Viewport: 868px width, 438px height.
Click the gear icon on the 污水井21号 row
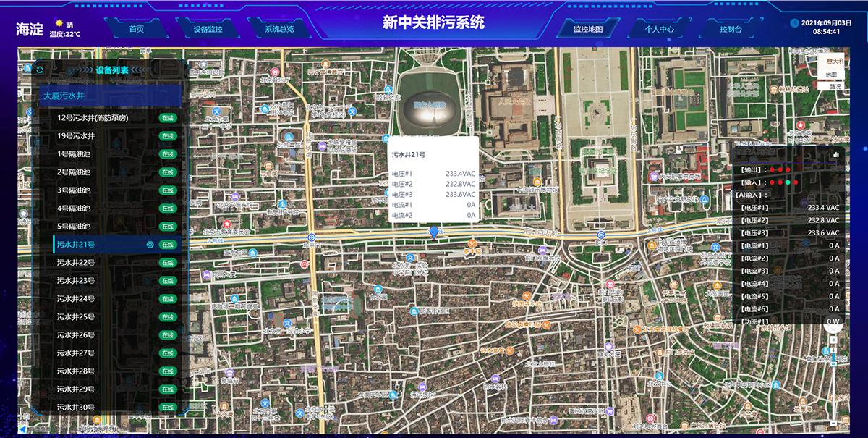150,245
